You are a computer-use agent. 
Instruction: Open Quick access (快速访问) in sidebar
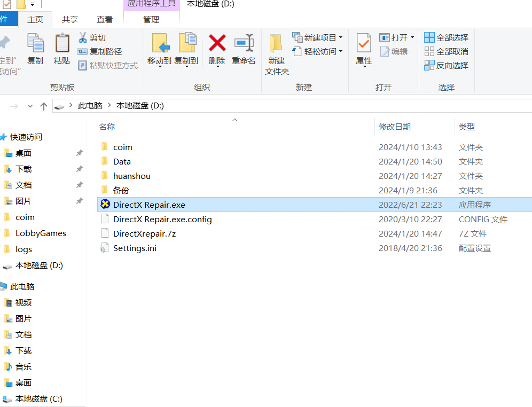point(22,137)
